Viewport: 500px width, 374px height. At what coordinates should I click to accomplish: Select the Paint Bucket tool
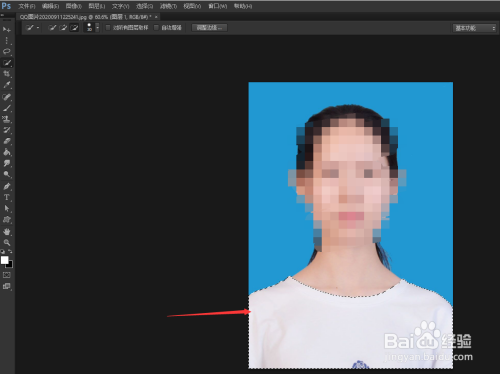coord(7,152)
